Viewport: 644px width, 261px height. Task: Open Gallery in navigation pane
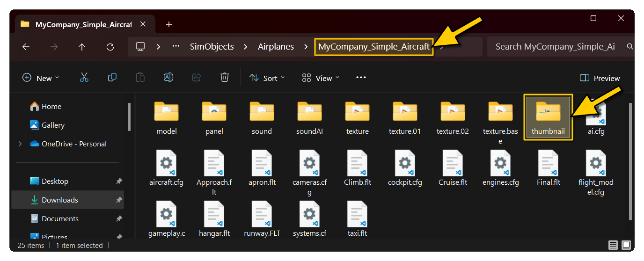pos(47,125)
